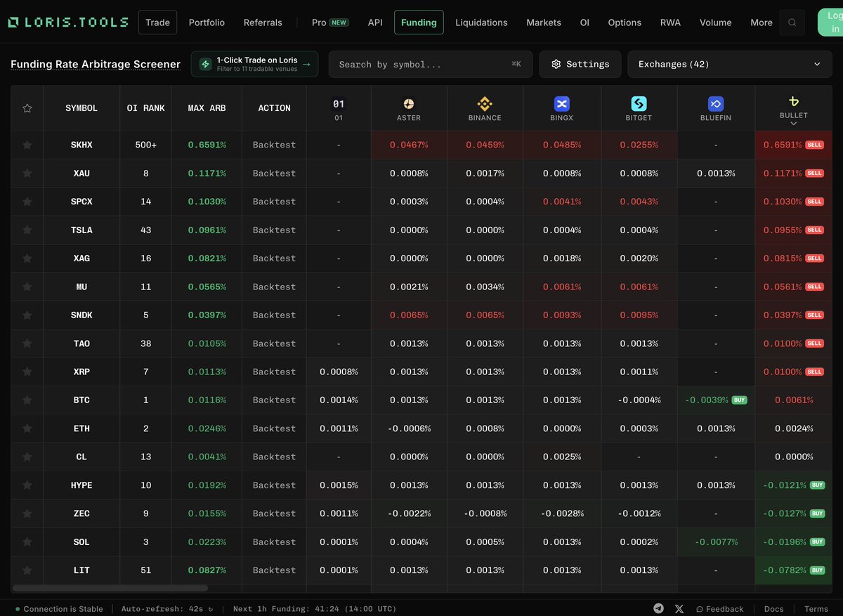
Task: Open the Markets page
Action: coord(544,22)
